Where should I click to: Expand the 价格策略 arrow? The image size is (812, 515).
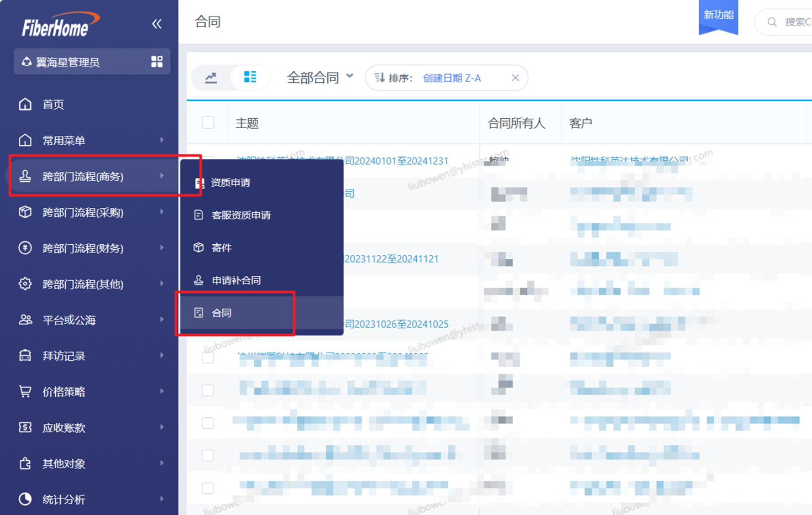[x=162, y=391]
